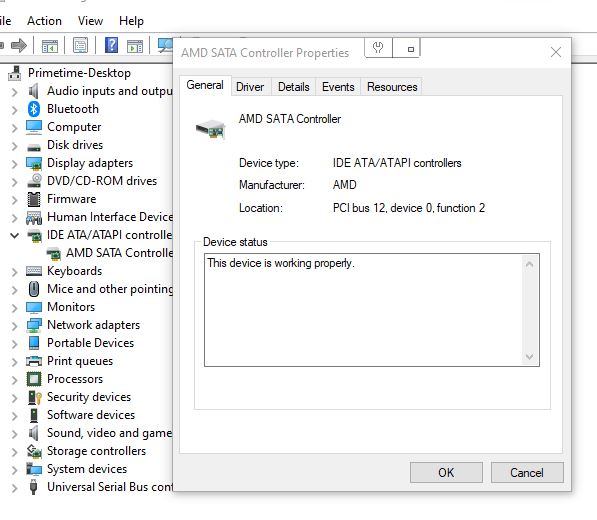Click the action pane toolbar icon

click(x=135, y=46)
